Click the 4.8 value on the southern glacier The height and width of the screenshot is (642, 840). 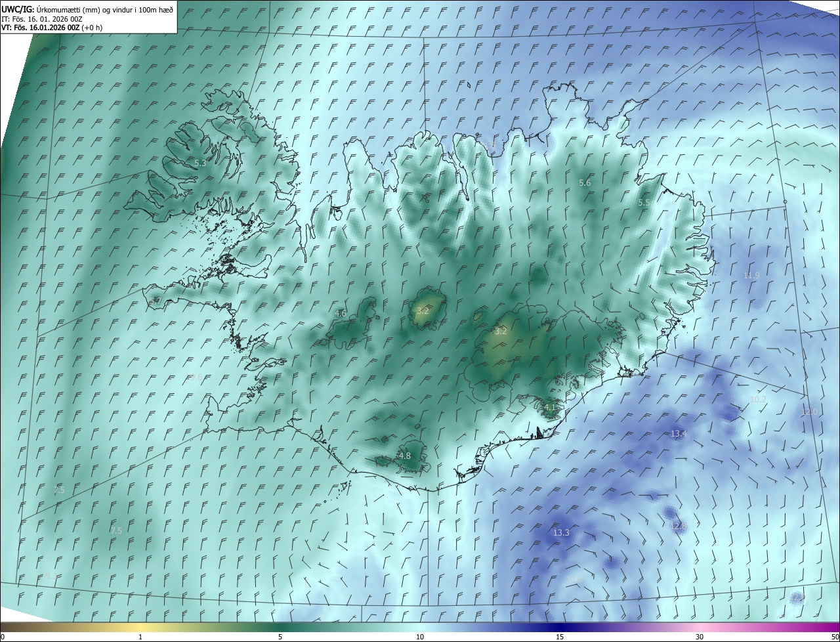[405, 456]
